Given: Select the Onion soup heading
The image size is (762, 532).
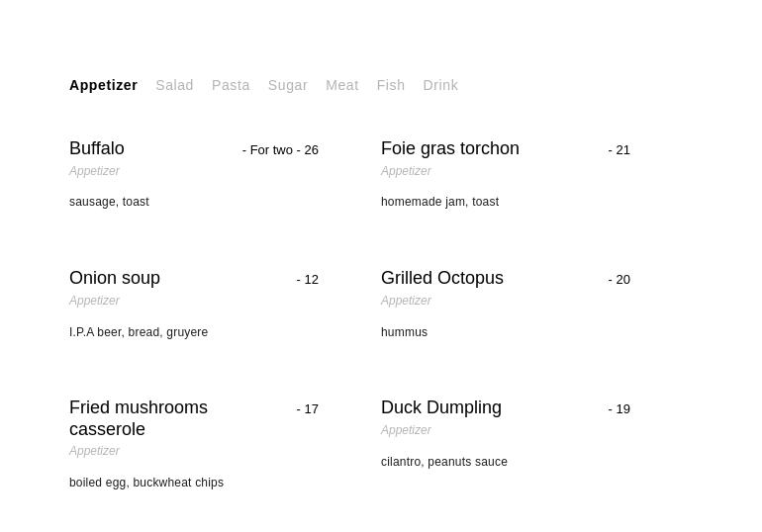Looking at the screenshot, I should click(x=115, y=278).
